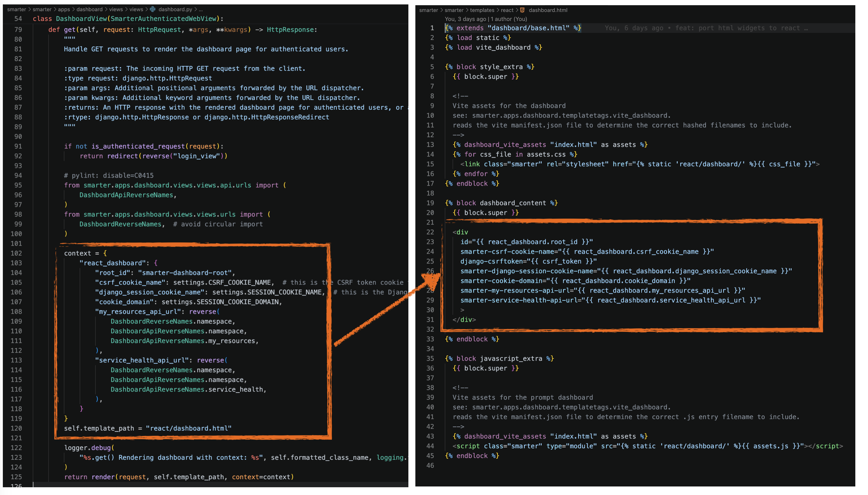Click '<div' opening tag on line 22
Image resolution: width=868 pixels, height=495 pixels.
click(460, 232)
